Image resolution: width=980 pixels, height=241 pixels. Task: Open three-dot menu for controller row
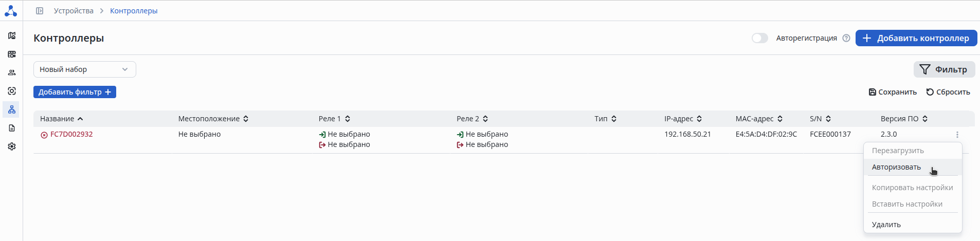pos(957,135)
